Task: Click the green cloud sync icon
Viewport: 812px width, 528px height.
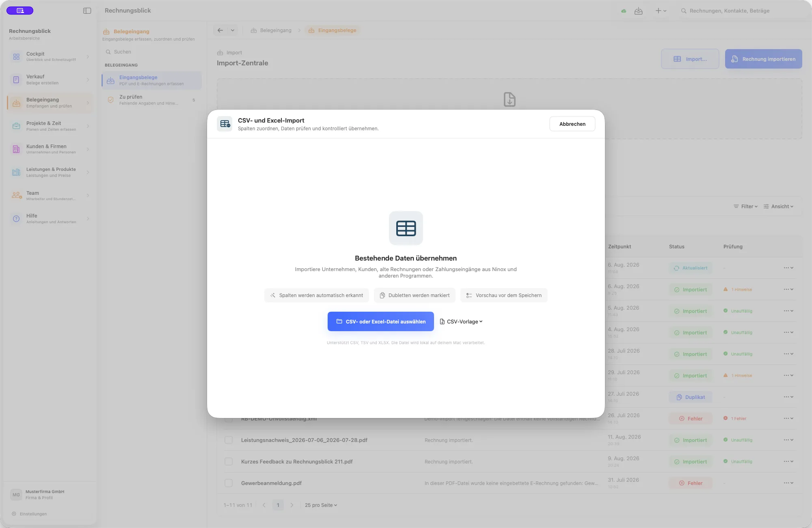Action: 624,11
